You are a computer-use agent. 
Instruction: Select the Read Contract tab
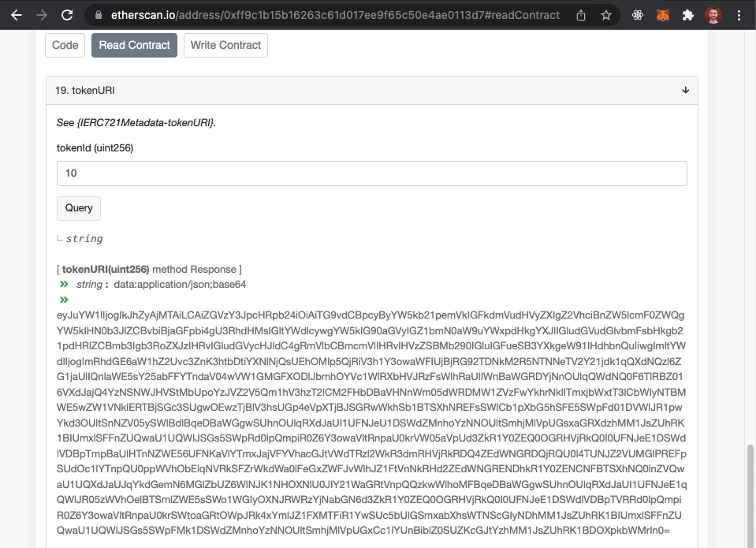click(x=134, y=45)
